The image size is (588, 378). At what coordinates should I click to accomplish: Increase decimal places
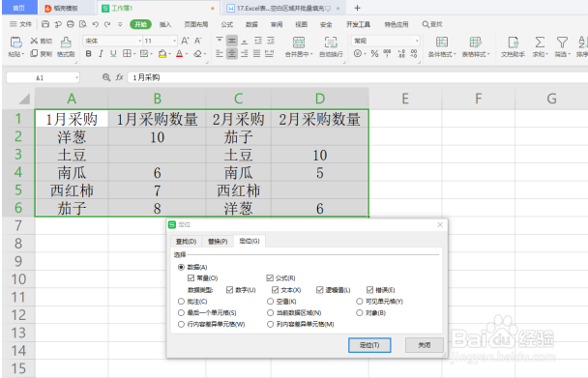pos(401,53)
